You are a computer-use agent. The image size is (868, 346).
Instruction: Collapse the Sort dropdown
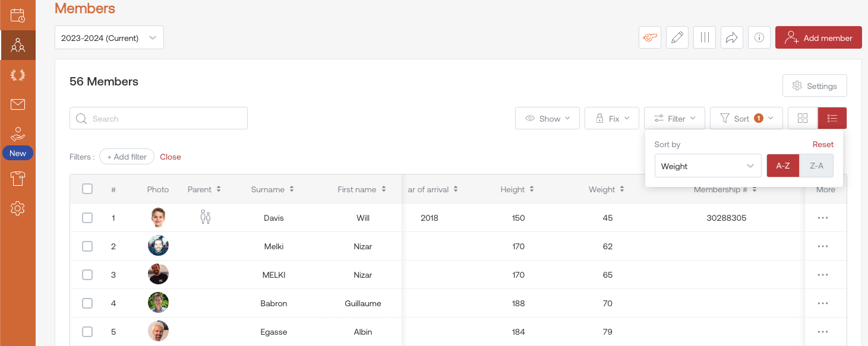coord(746,118)
